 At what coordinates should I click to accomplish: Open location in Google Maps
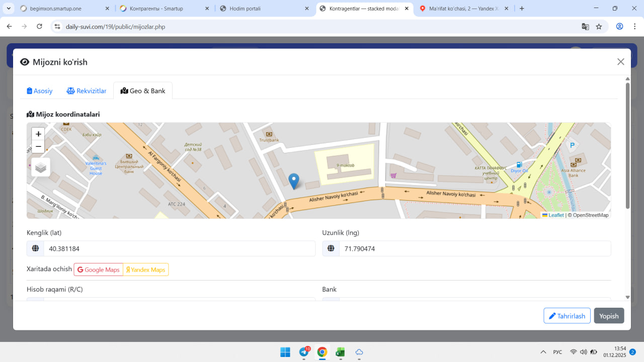point(99,269)
